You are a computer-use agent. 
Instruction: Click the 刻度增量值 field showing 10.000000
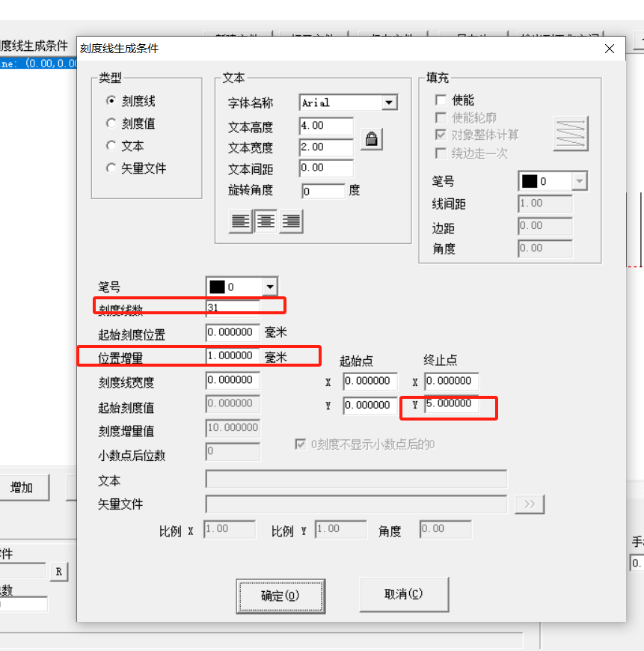(233, 427)
